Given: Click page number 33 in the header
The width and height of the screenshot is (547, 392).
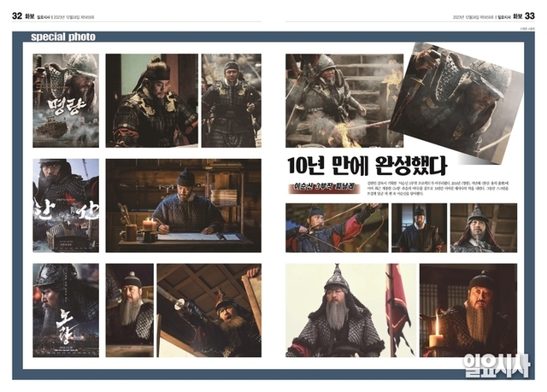Looking at the screenshot, I should click(530, 15).
